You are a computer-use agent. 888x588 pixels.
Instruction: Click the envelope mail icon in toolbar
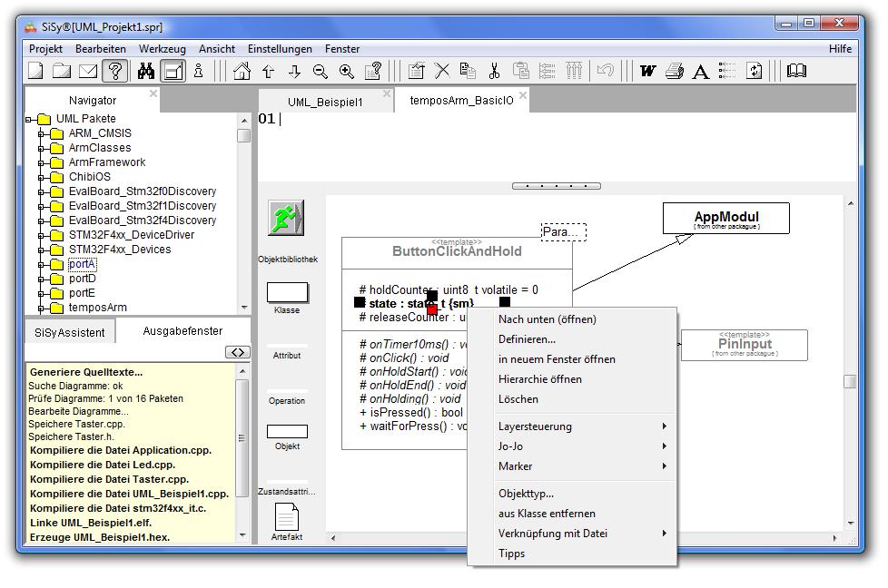coord(88,71)
